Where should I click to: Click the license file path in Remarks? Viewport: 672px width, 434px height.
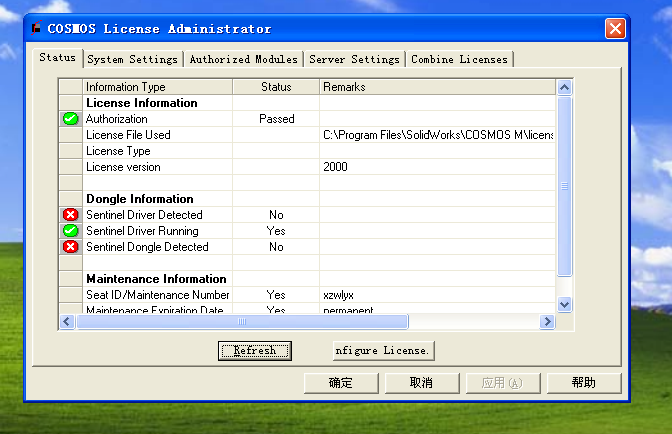438,135
